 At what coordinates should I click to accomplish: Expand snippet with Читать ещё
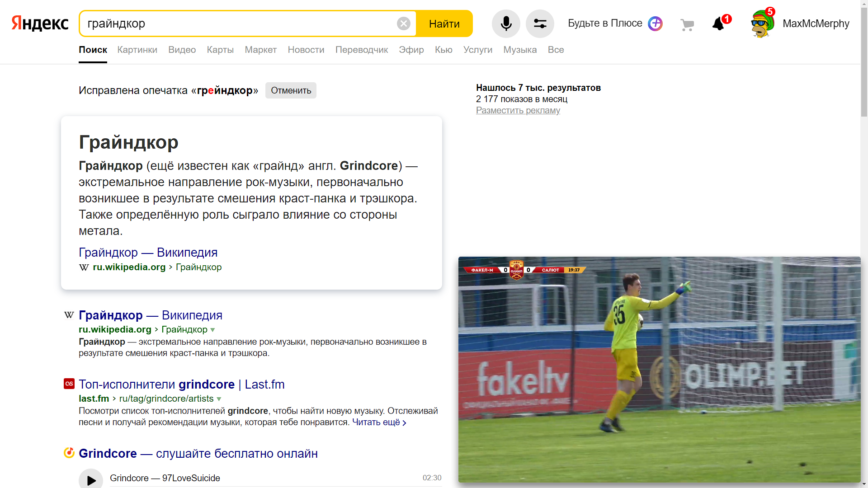tap(379, 422)
